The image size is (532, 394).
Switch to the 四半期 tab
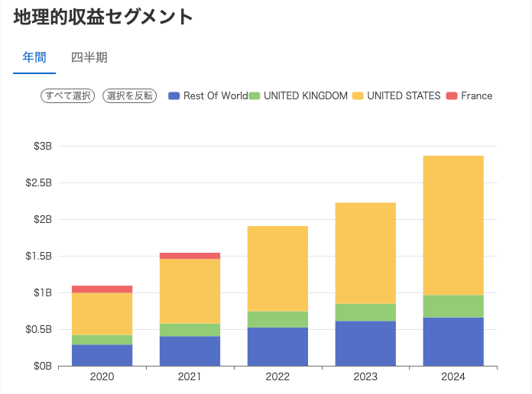tap(89, 57)
